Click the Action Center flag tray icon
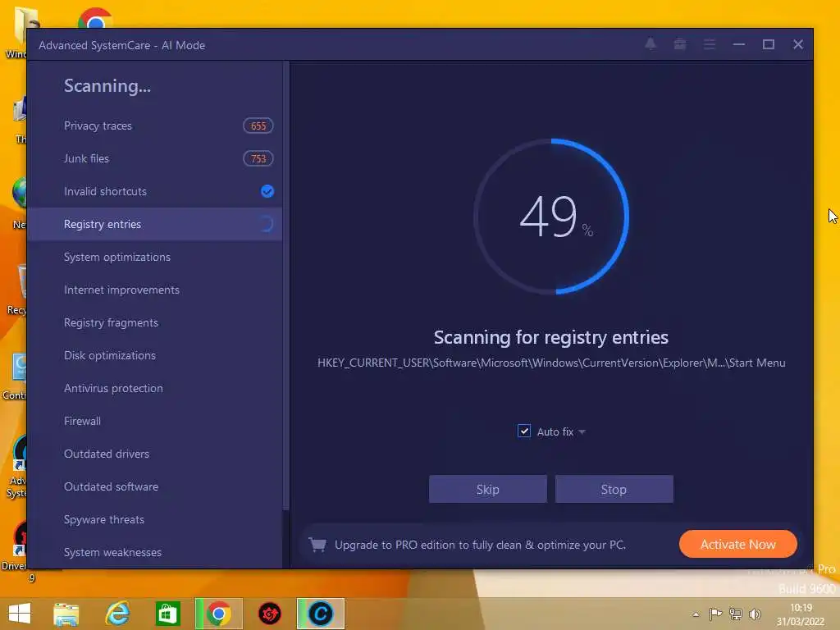 pyautogui.click(x=715, y=614)
